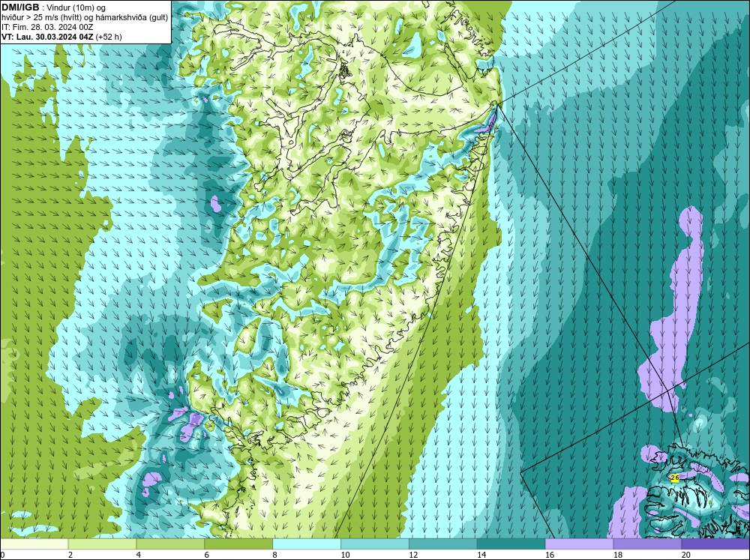Pick the darkest purple legend color above 20
Image resolution: width=750 pixels, height=560 pixels.
715,544
